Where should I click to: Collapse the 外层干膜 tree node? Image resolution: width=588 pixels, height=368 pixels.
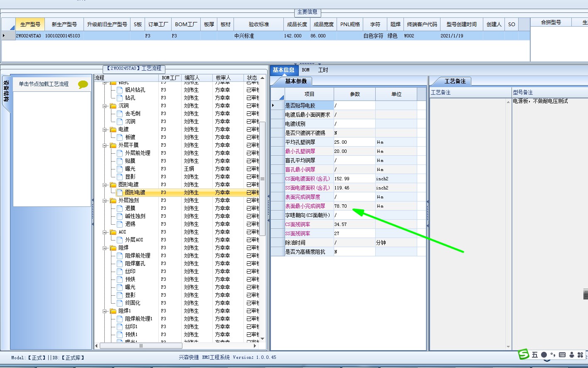point(105,145)
